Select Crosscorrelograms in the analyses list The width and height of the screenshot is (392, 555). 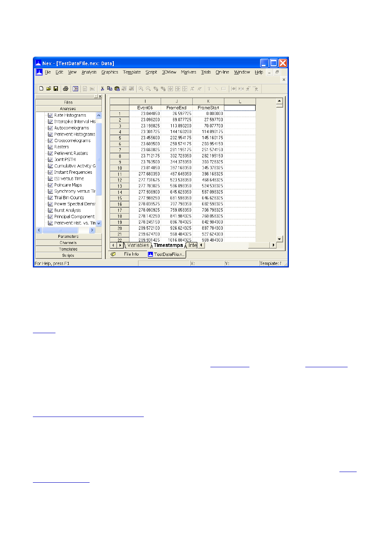[x=72, y=140]
